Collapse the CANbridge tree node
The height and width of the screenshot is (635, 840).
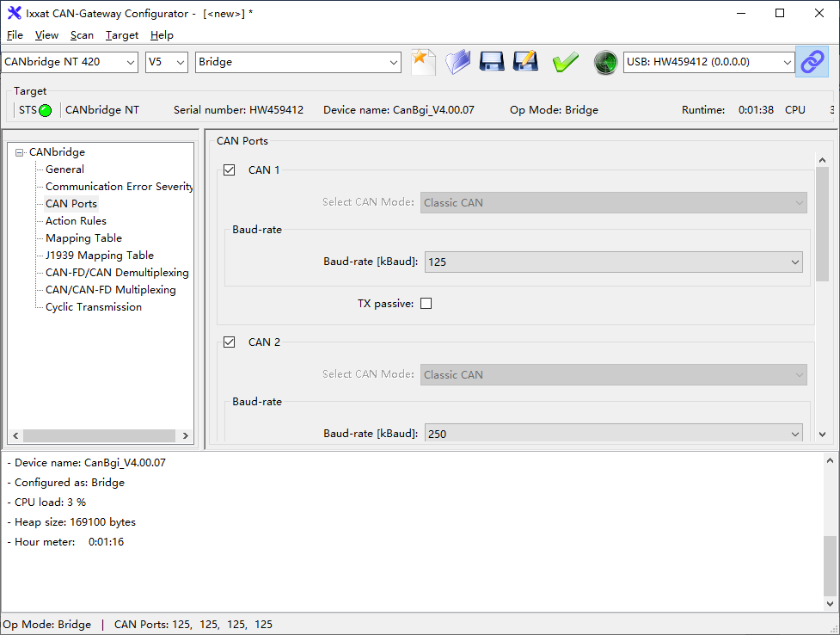tap(20, 152)
